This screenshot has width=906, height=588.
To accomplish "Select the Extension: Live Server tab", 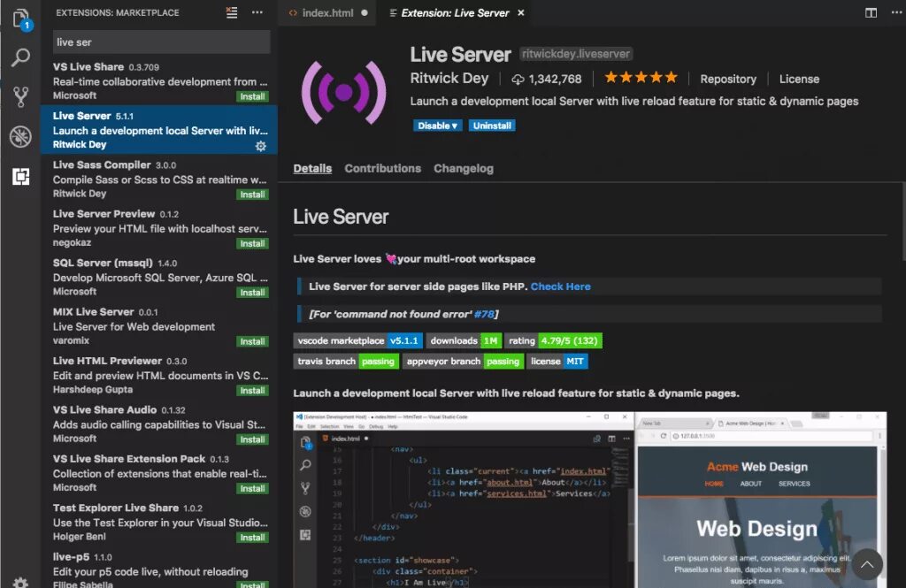I will tap(456, 12).
